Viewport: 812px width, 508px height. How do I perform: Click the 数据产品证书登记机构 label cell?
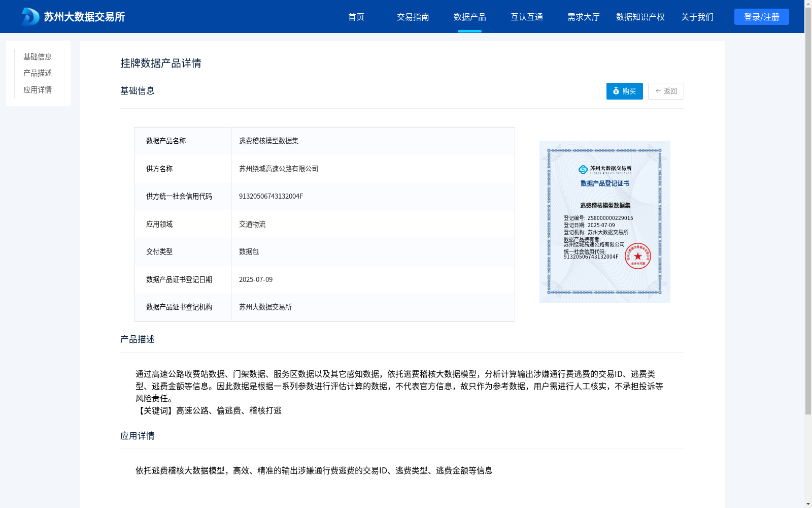(183, 307)
